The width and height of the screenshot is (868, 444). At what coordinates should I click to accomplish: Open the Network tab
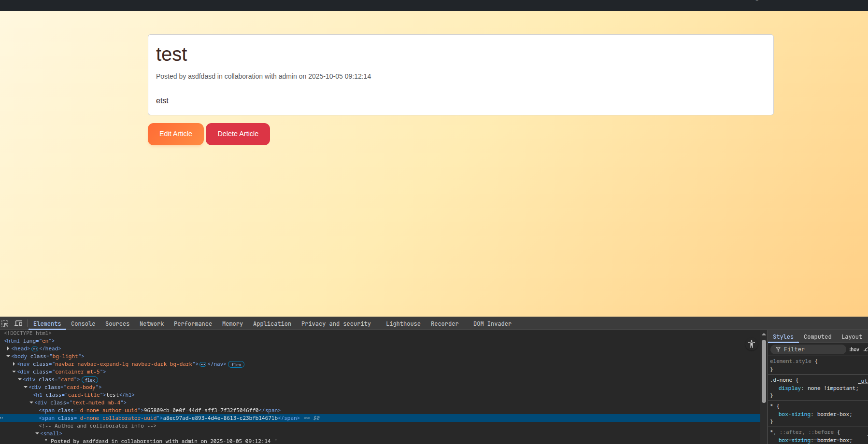click(x=152, y=324)
